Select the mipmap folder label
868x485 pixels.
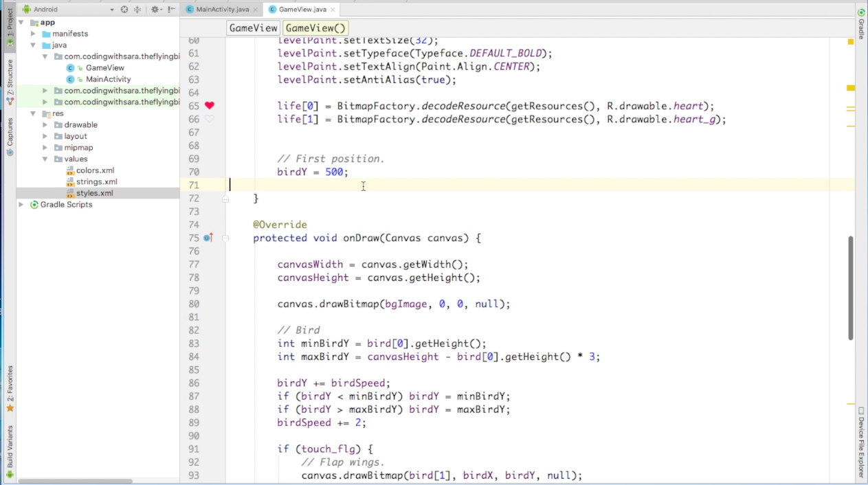[78, 148]
